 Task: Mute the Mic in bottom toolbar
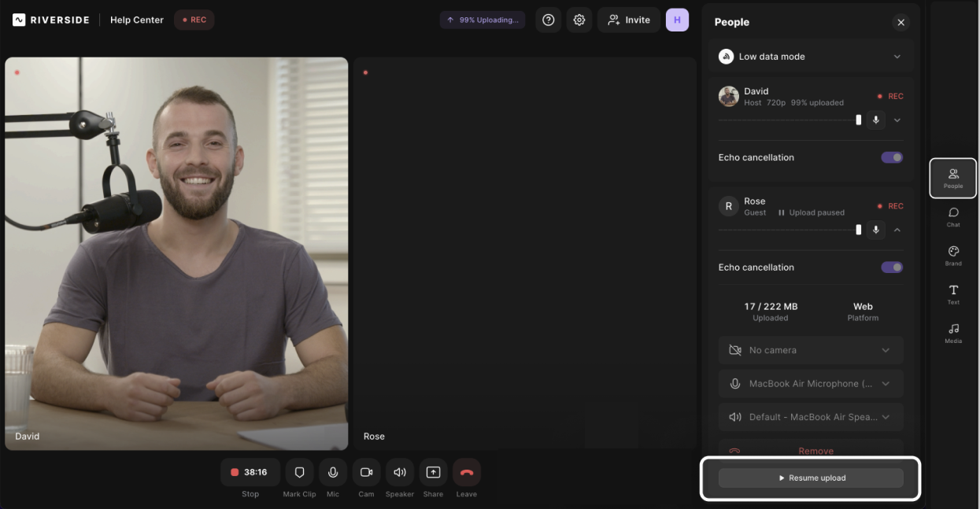coord(333,472)
